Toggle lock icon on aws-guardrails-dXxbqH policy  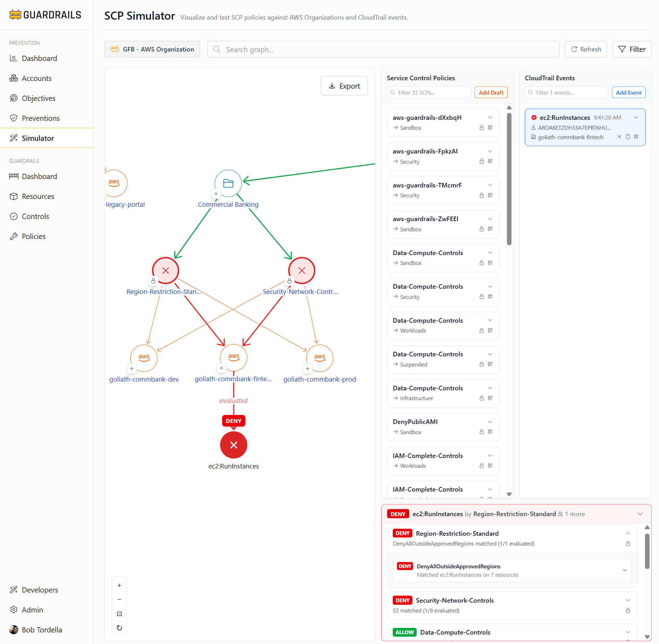[481, 128]
